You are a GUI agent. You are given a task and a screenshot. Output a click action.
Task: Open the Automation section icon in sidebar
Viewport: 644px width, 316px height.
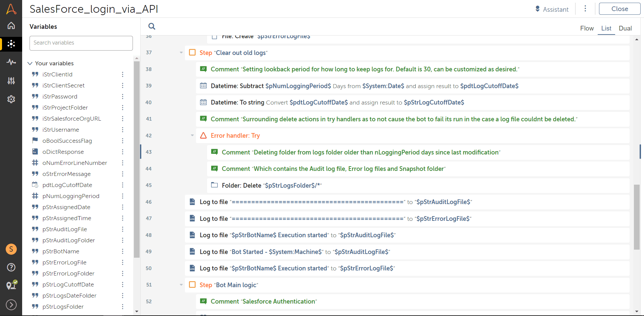click(x=11, y=44)
